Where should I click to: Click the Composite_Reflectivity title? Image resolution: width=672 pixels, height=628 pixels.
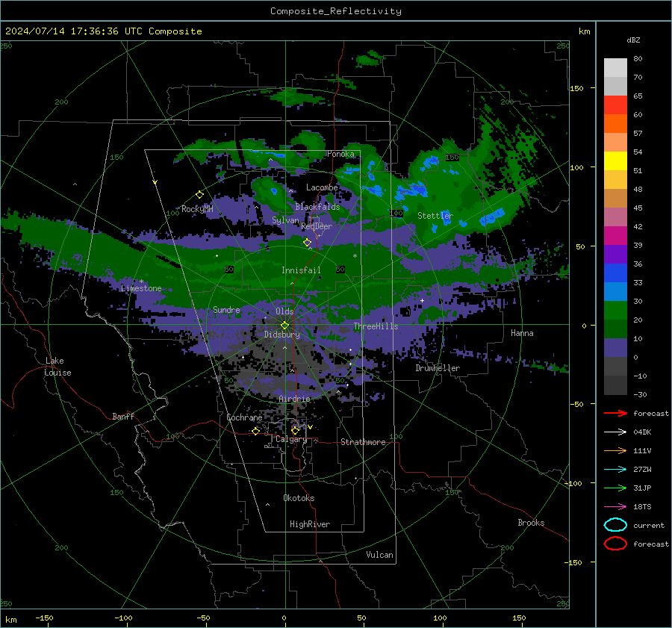coord(336,11)
